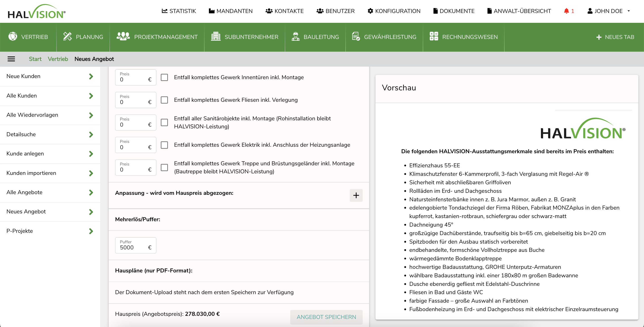Viewport: 644px width, 327px height.
Task: Click the Rechnungswesen calculator icon
Action: tap(434, 36)
